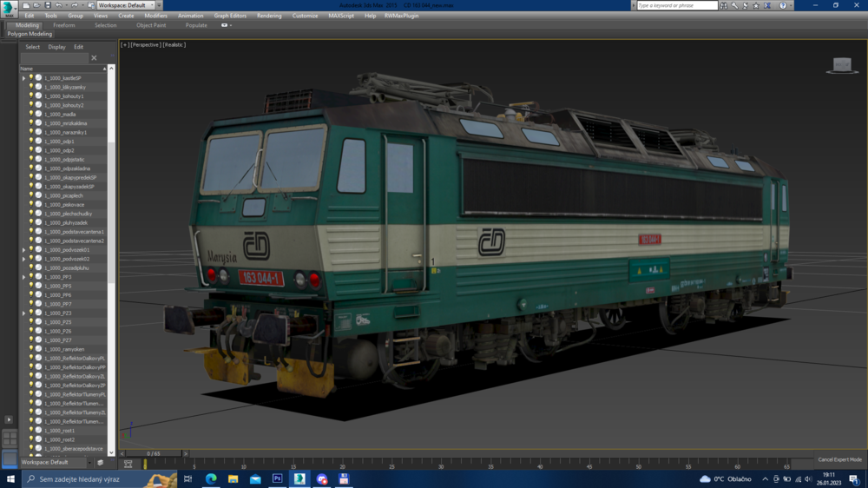The width and height of the screenshot is (868, 488).
Task: Open Photoshop from the Windows taskbar
Action: point(277,478)
